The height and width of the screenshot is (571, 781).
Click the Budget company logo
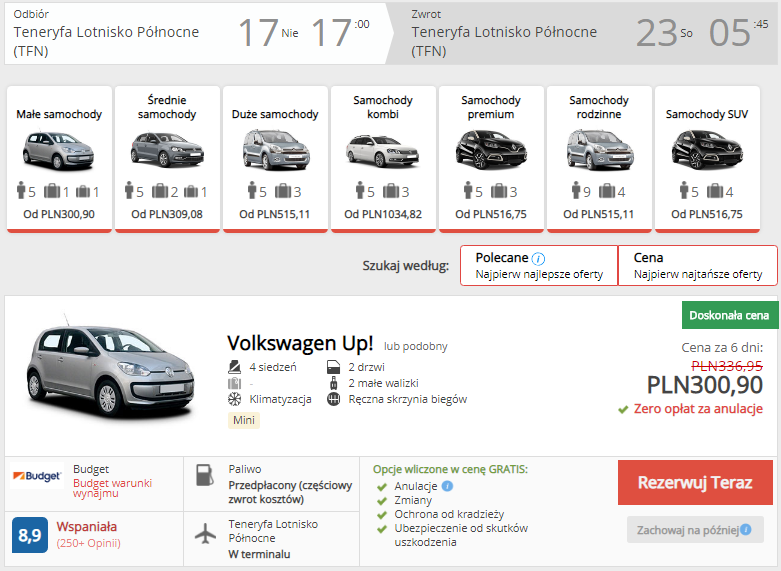(37, 476)
